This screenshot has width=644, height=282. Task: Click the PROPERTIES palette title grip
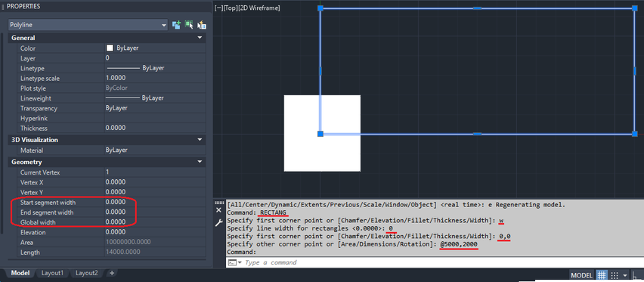3,7
